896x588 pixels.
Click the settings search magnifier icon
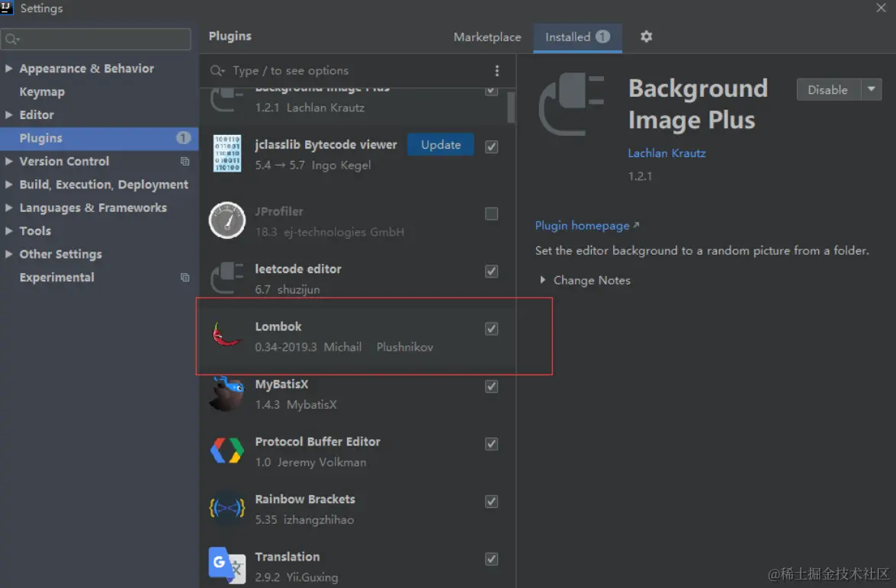click(x=11, y=40)
